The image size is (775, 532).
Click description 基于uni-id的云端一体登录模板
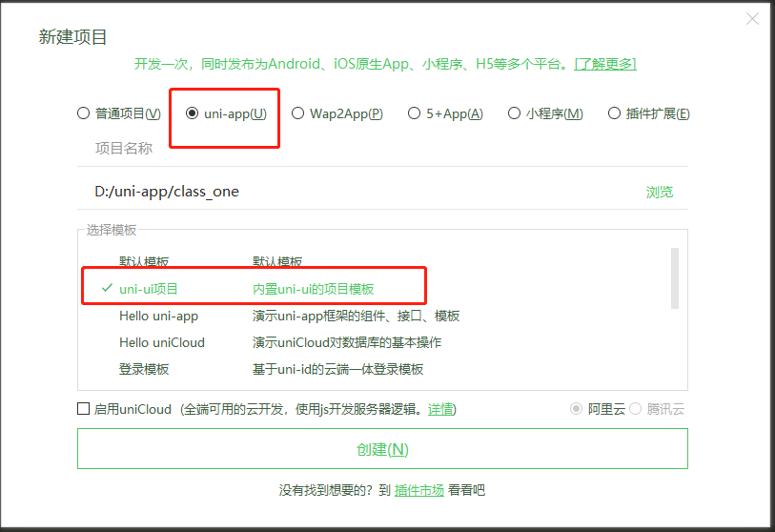(x=338, y=369)
